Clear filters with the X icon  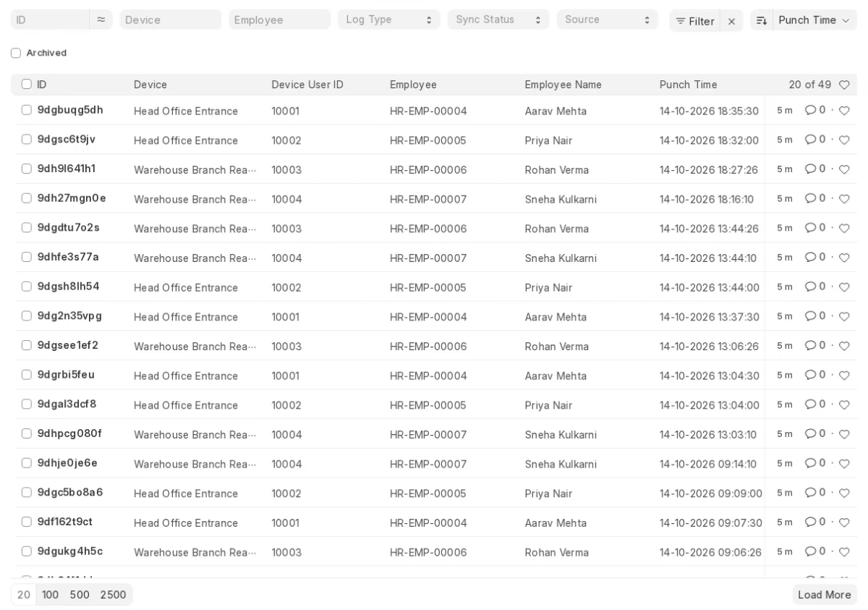click(x=731, y=21)
